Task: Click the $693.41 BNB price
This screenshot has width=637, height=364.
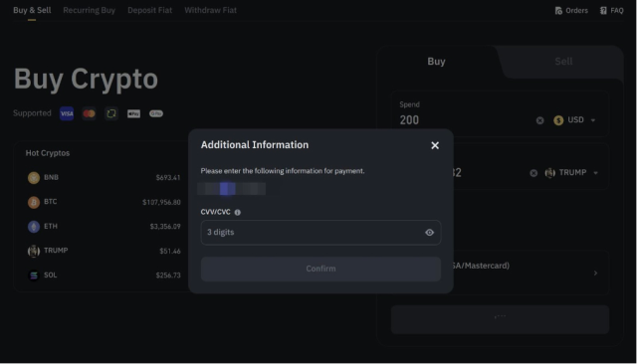Action: [x=168, y=178]
